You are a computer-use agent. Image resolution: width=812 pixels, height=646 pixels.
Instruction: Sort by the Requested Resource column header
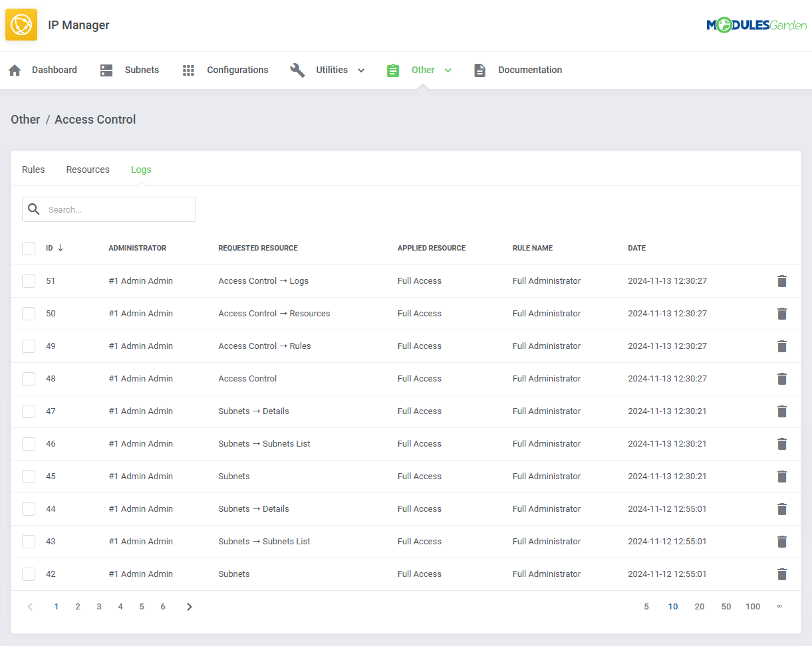[x=258, y=248]
